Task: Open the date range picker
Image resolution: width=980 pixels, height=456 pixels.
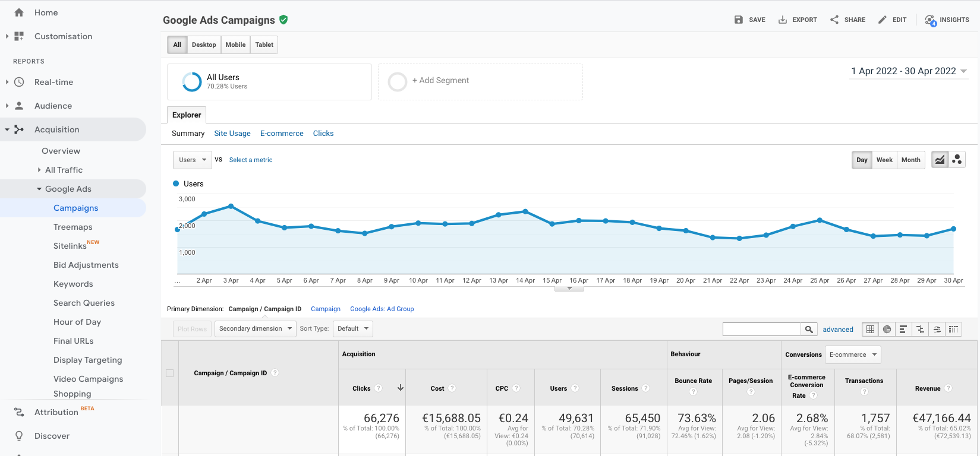Action: tap(909, 71)
